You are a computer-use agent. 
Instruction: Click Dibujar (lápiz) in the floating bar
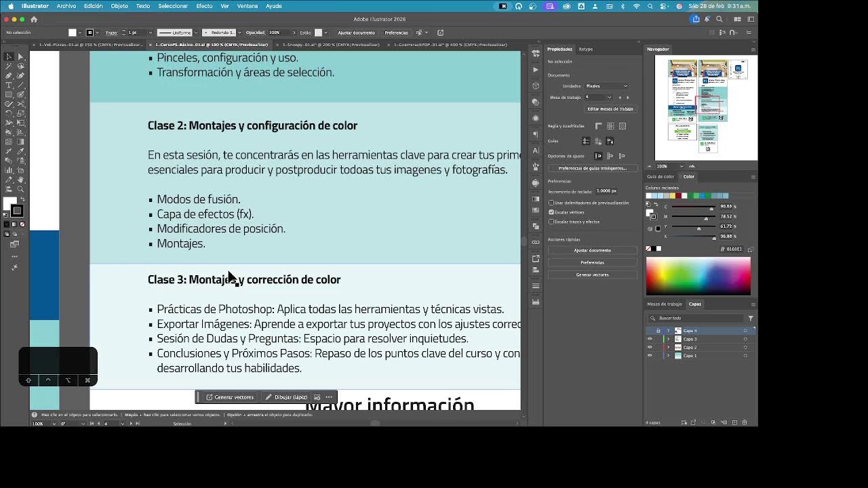(x=286, y=397)
